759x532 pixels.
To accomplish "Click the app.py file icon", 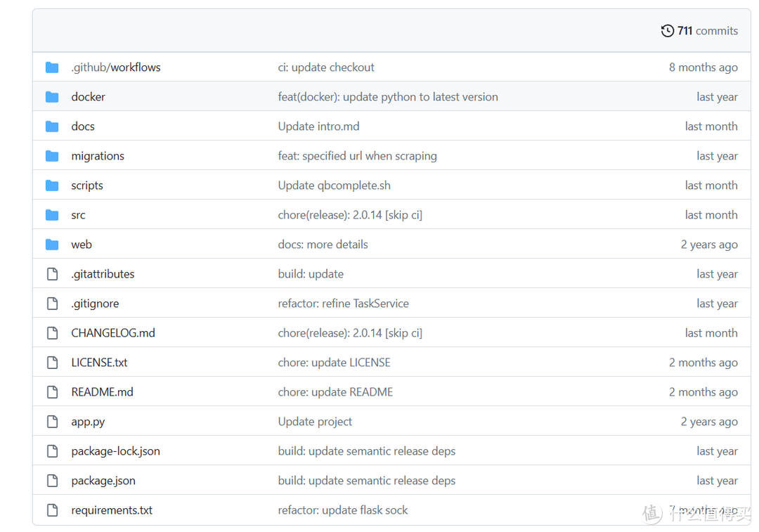I will point(52,422).
